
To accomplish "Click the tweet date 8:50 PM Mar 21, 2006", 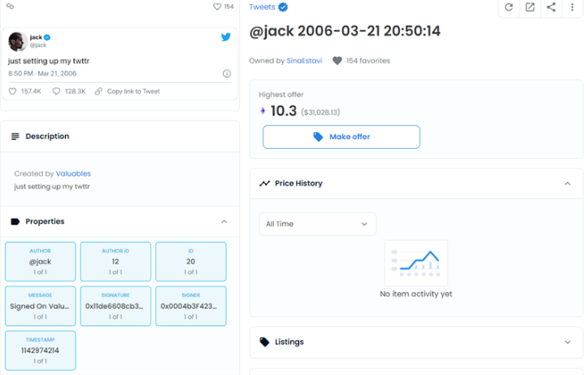I will pos(42,73).
